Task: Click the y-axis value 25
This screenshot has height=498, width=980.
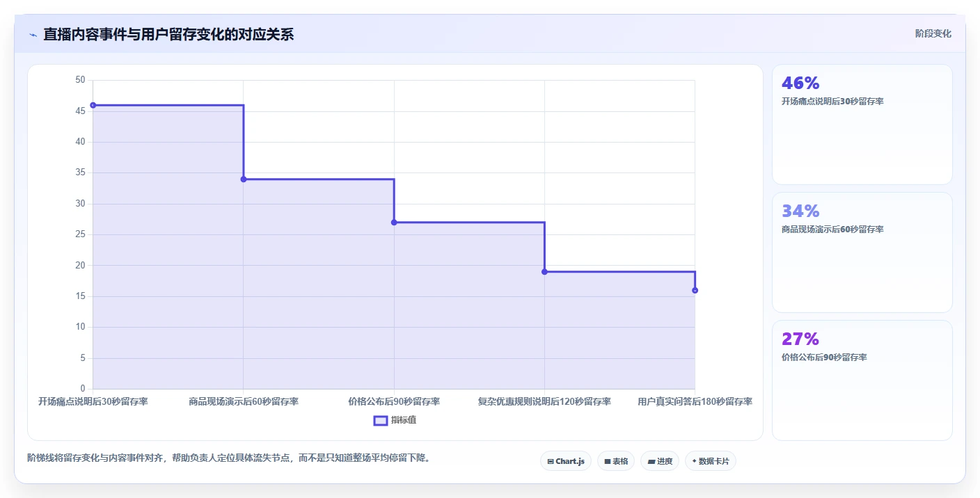Action: click(80, 234)
